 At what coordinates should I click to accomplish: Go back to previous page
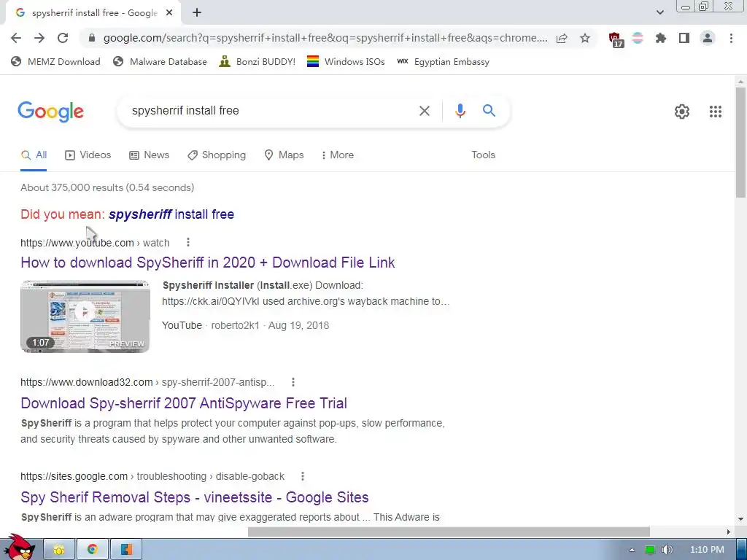tap(16, 38)
